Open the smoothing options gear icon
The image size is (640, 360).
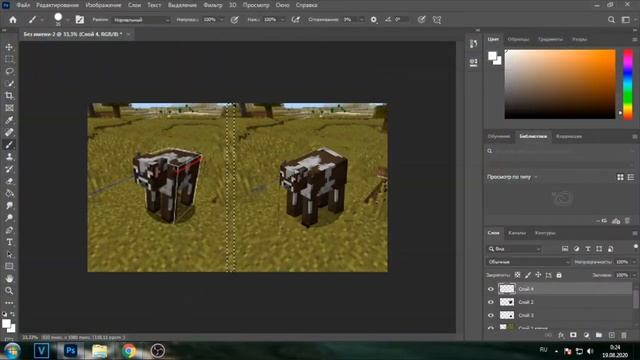click(373, 20)
